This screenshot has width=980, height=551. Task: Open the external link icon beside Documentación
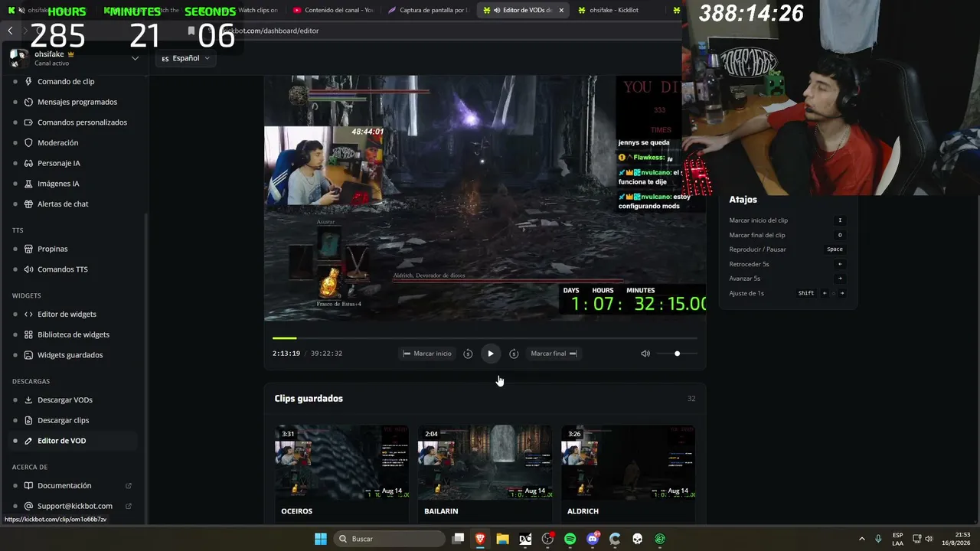tap(129, 485)
